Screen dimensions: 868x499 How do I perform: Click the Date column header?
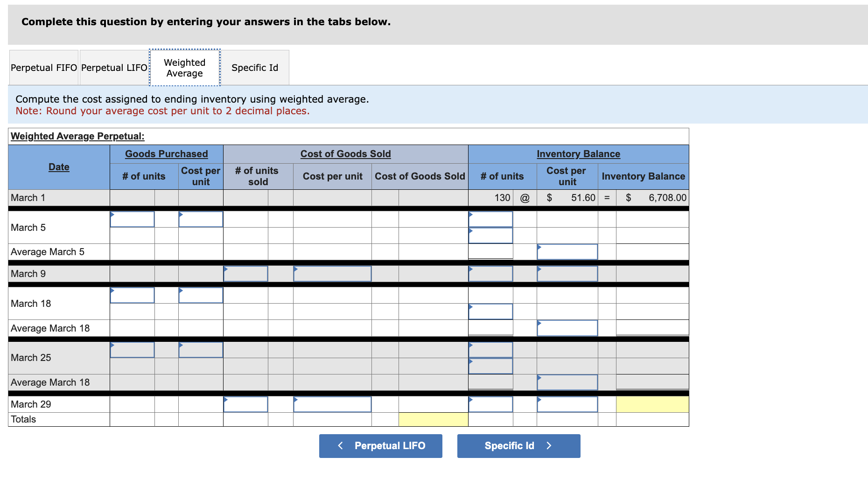(59, 167)
